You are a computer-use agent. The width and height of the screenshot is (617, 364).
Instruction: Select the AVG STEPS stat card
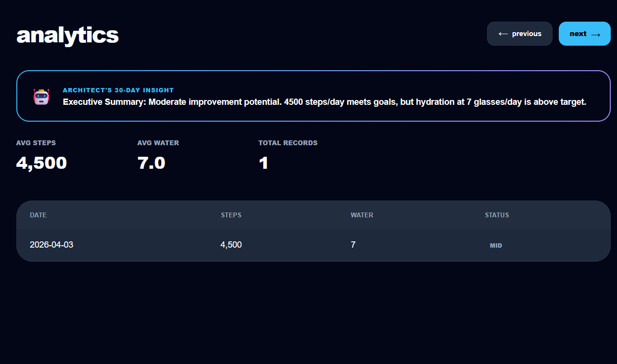point(41,154)
